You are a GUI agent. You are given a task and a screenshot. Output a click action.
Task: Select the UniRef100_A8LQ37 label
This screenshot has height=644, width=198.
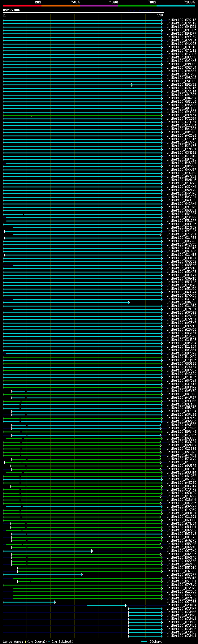coord(181,476)
